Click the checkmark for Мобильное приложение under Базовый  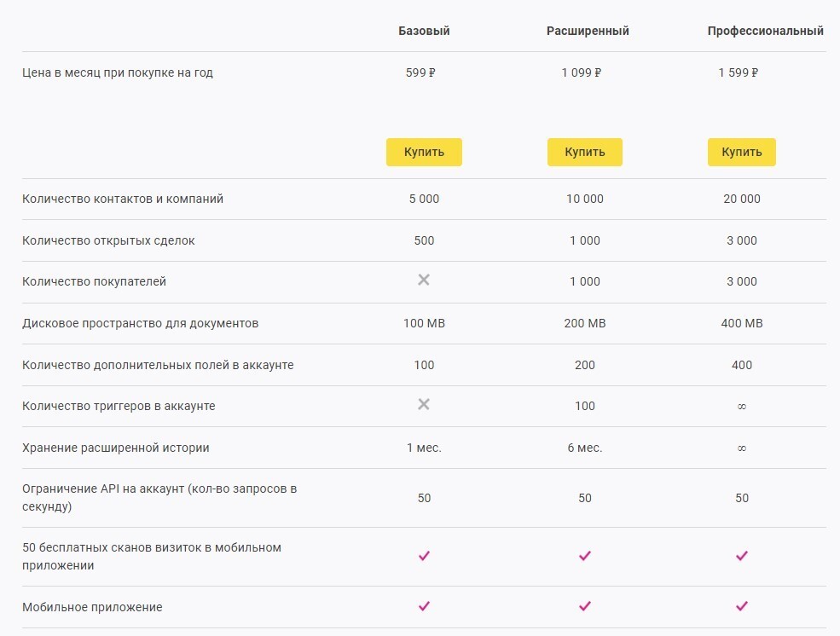424,607
